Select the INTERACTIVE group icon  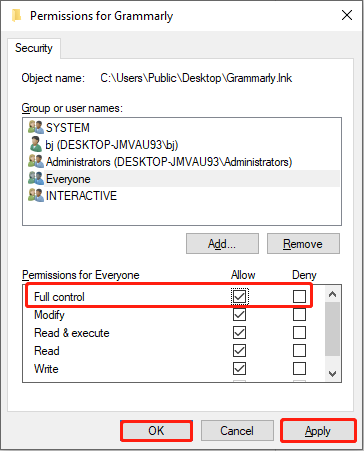tap(36, 195)
